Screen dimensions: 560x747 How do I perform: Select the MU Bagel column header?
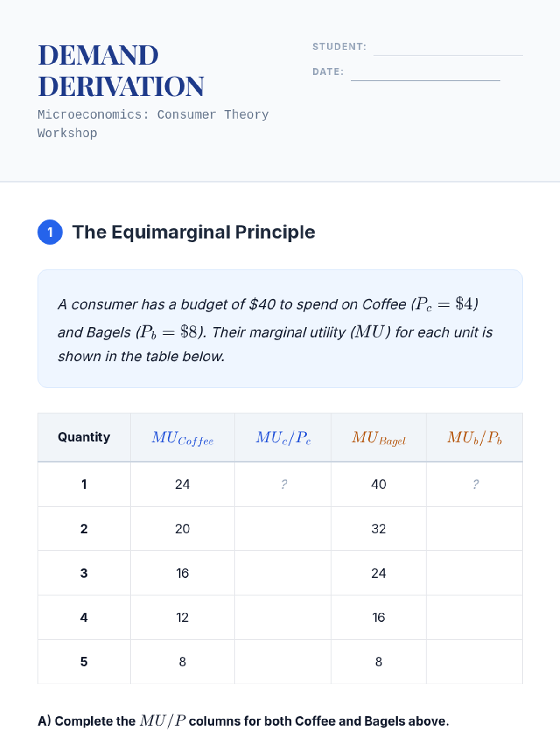(x=378, y=437)
